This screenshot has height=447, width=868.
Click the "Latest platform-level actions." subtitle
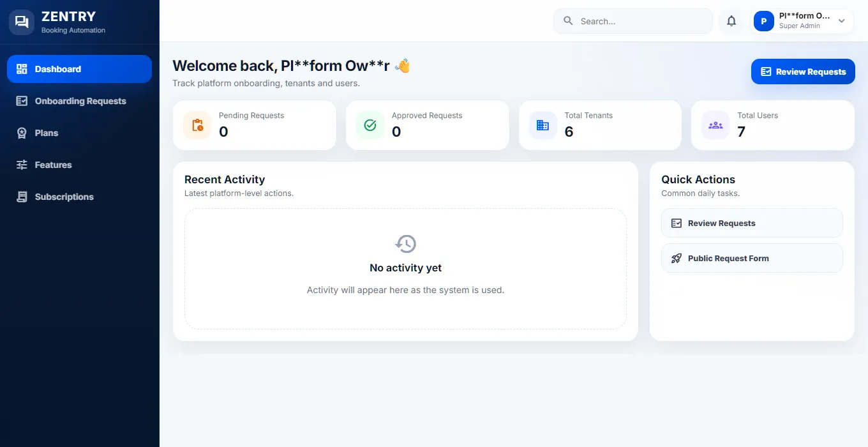239,193
